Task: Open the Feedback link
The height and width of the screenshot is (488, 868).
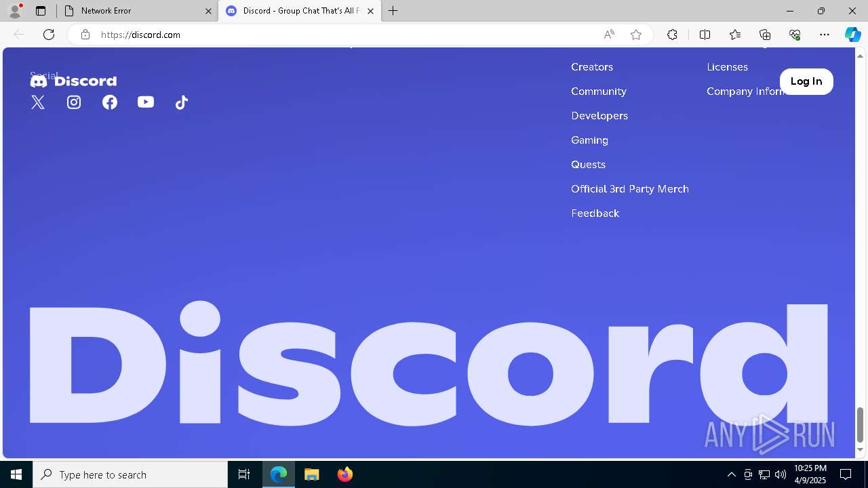Action: click(595, 213)
